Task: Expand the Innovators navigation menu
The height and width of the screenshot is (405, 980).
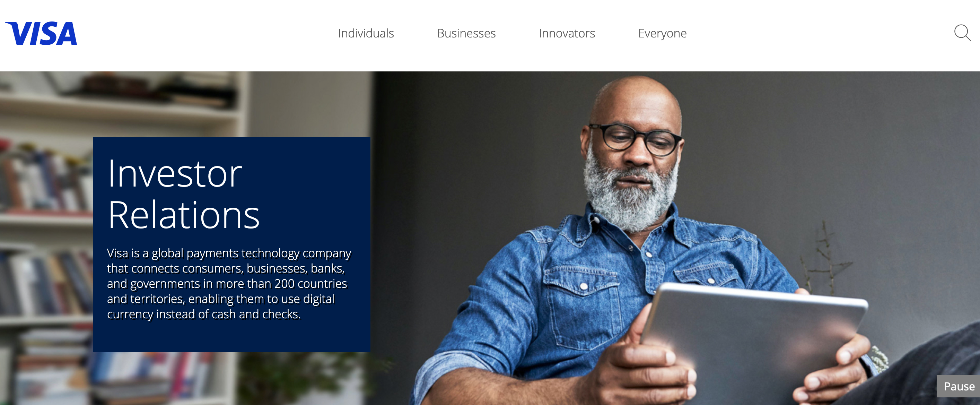Action: pyautogui.click(x=567, y=34)
